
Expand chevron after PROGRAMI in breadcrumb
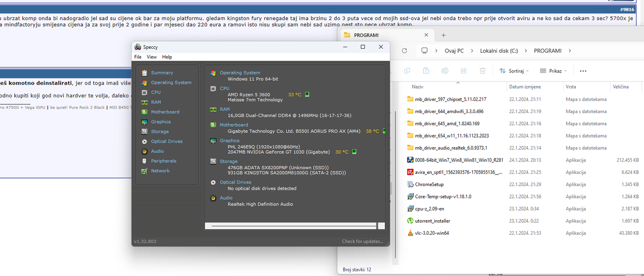[569, 51]
